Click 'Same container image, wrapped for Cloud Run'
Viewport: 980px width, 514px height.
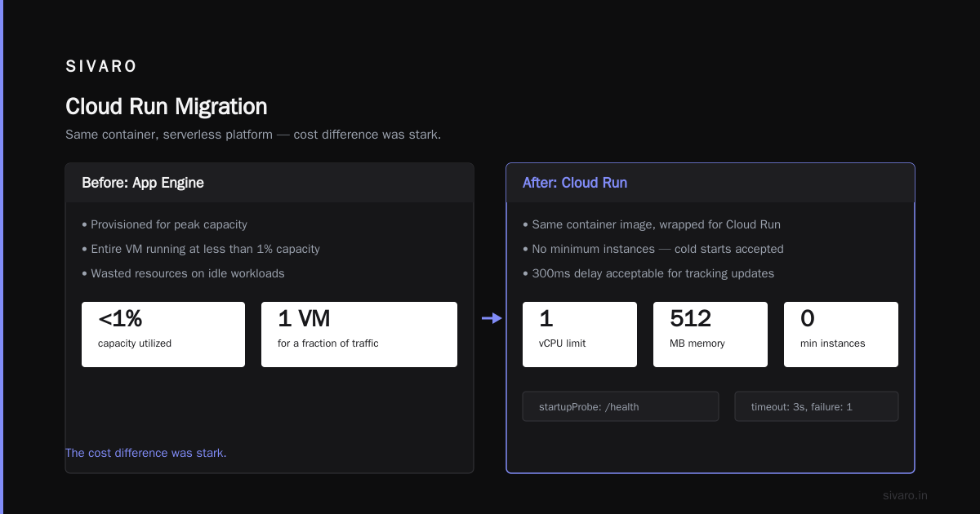(652, 224)
